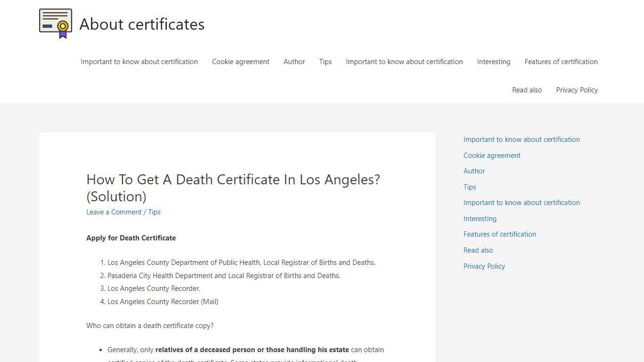Click sidebar Author link
Image resolution: width=644 pixels, height=362 pixels.
click(474, 171)
